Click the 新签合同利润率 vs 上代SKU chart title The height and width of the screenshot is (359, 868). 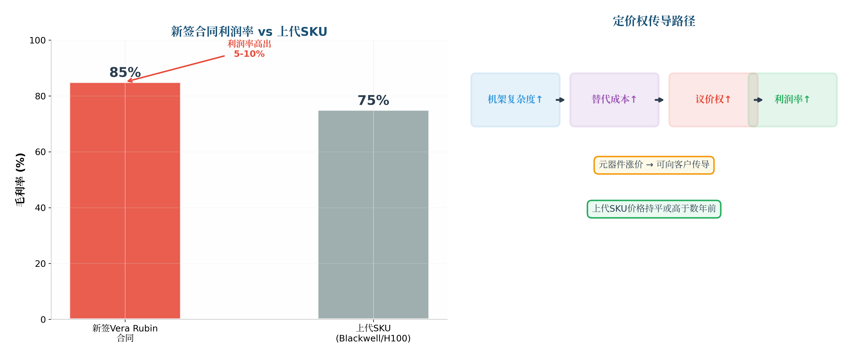[249, 31]
